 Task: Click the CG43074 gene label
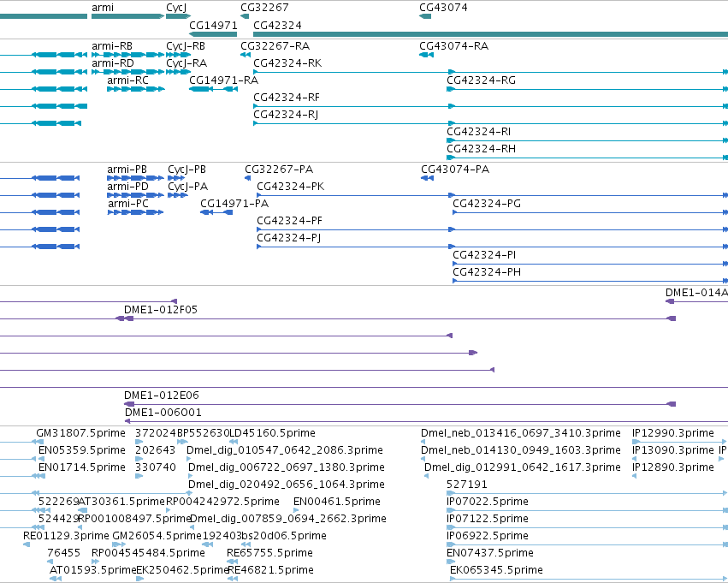tap(443, 8)
